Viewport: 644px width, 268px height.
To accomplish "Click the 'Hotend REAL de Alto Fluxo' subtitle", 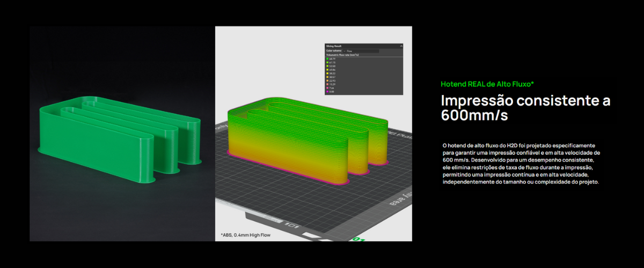I will [x=487, y=84].
